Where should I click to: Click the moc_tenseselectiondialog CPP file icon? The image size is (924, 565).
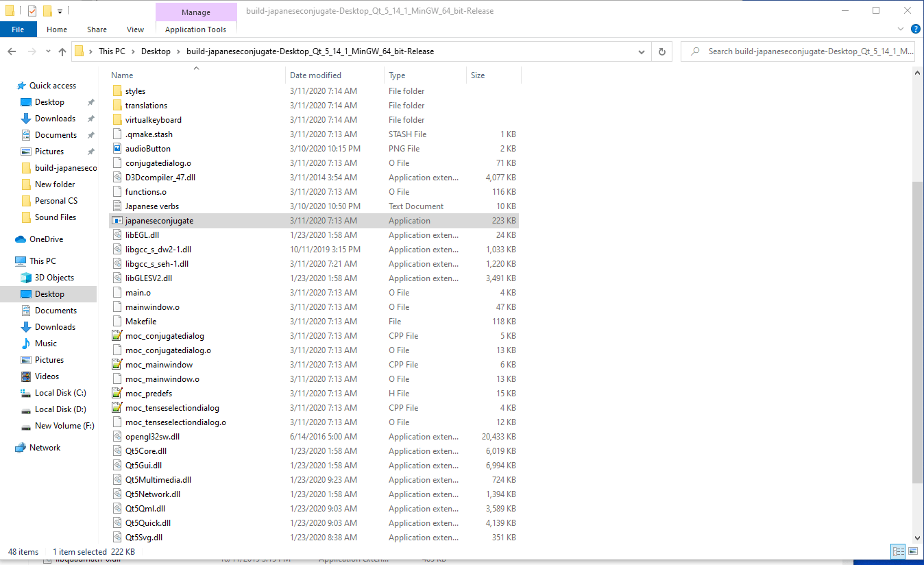(117, 408)
